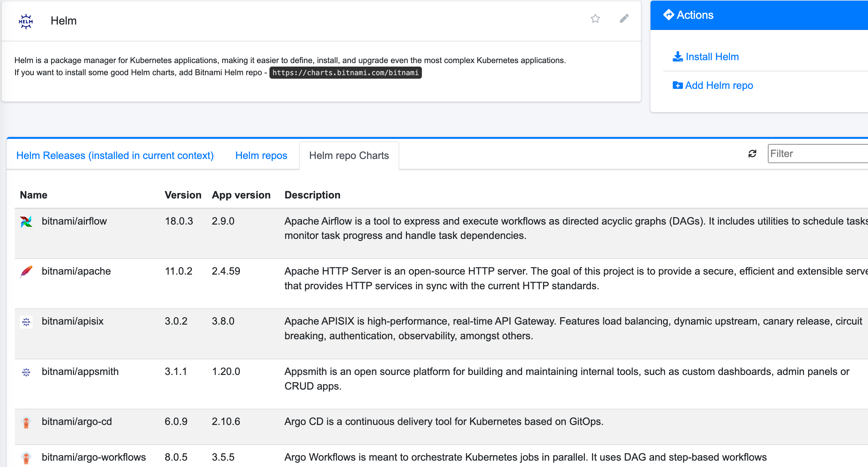Star Helm as favorite
868x467 pixels.
[x=595, y=18]
